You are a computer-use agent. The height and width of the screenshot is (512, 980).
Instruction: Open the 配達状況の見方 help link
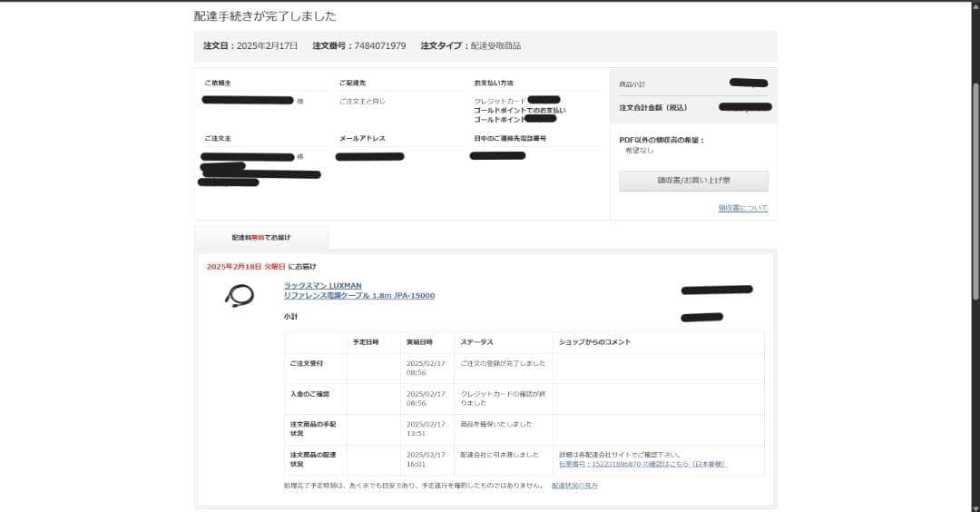click(x=574, y=486)
